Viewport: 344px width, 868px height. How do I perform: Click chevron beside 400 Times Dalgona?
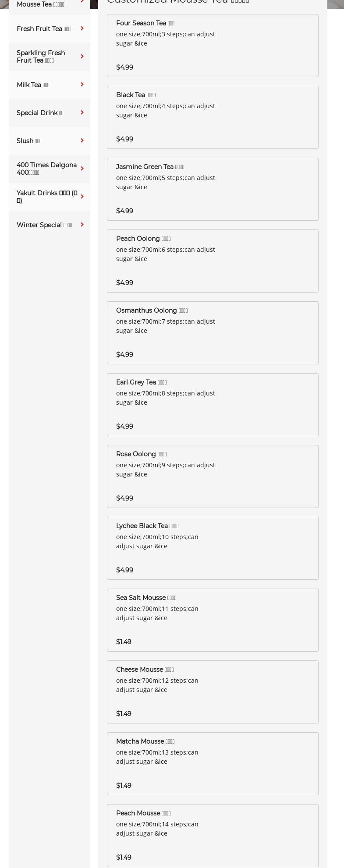[82, 169]
